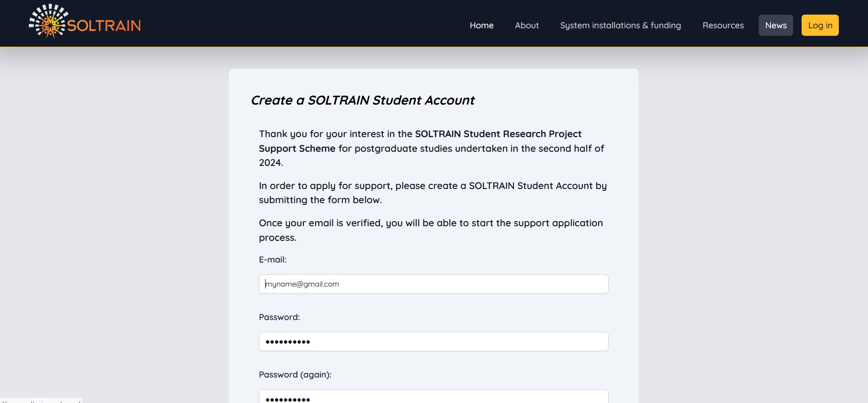Click the "Once your email is verified" paragraph
Image resolution: width=868 pixels, height=403 pixels.
[430, 230]
